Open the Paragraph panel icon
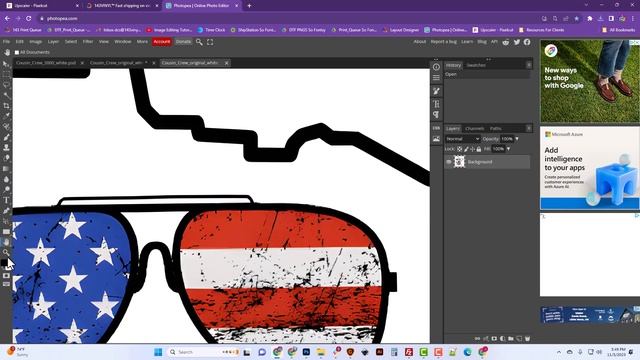The height and width of the screenshot is (360, 640). tap(436, 115)
